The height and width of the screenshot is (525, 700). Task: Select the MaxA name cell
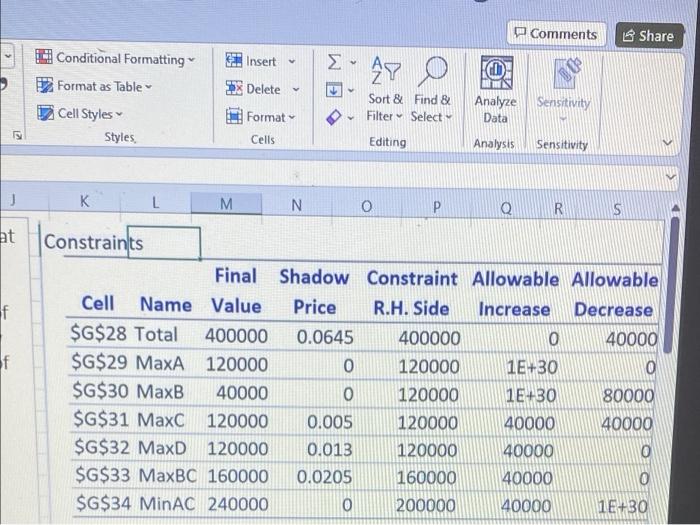tap(160, 363)
